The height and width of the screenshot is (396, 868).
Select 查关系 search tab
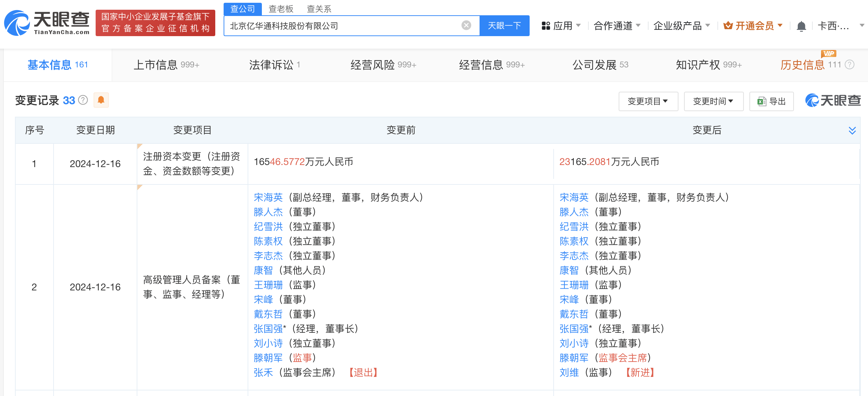point(319,9)
